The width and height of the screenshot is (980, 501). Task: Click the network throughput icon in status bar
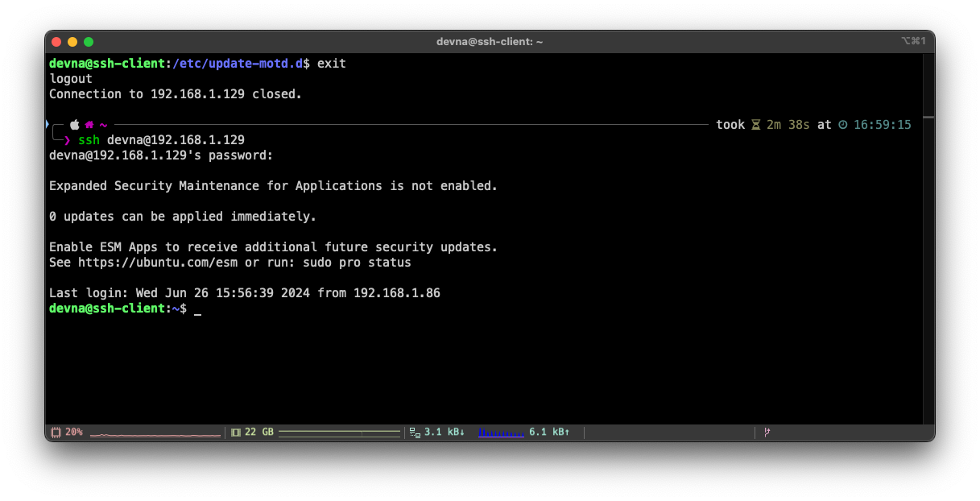tap(415, 433)
